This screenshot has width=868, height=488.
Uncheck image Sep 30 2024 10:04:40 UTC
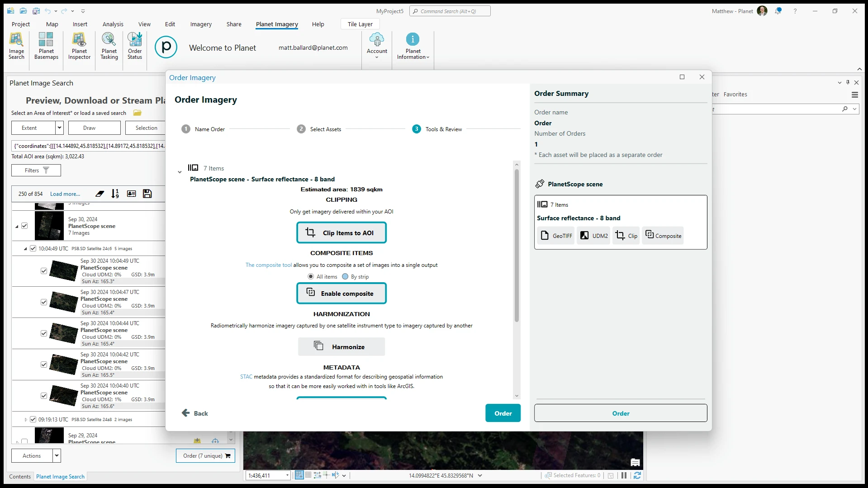click(x=43, y=396)
